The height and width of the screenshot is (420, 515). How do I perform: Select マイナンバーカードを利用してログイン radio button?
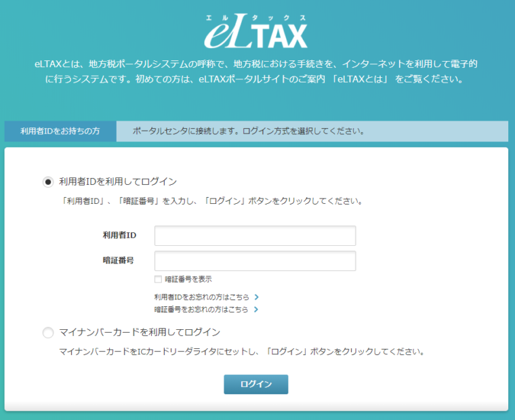point(48,333)
